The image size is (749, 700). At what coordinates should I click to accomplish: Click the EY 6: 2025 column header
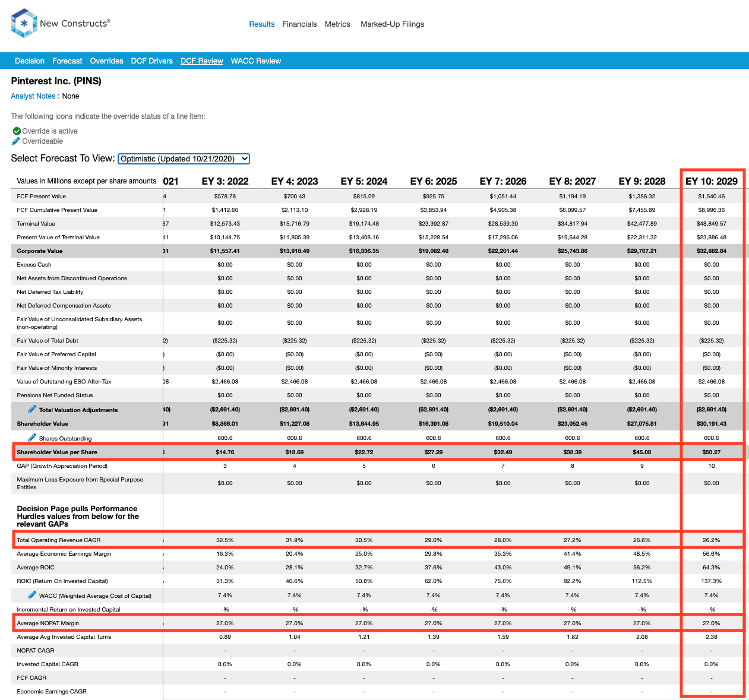coord(434,181)
